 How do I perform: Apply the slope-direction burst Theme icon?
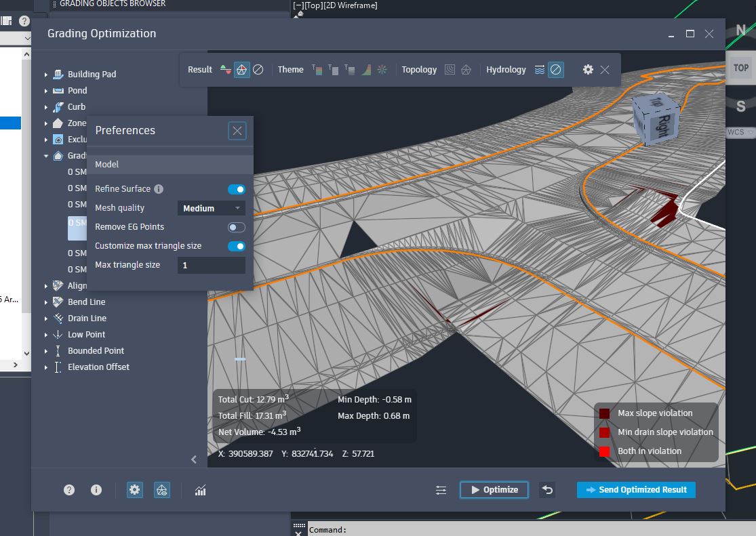pyautogui.click(x=382, y=69)
